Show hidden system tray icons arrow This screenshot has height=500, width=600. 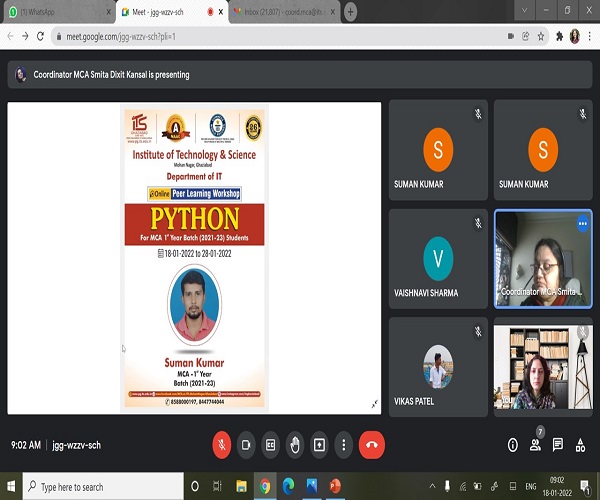[432, 486]
